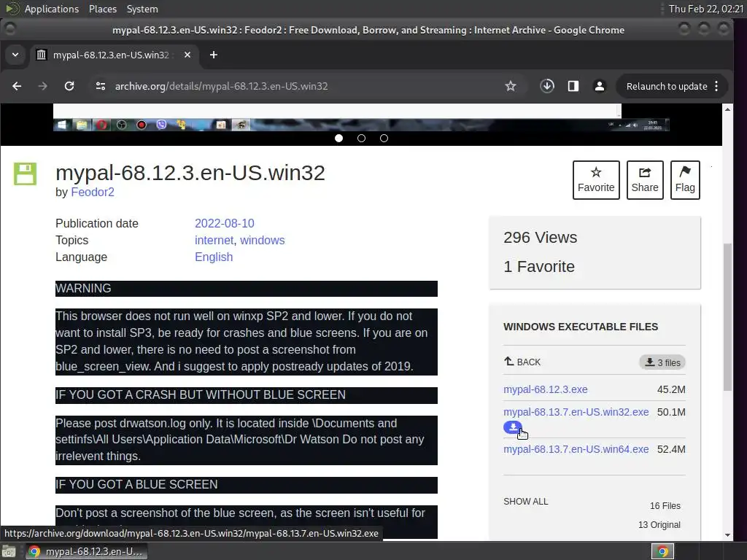This screenshot has height=560, width=747.
Task: Click the address bar URL
Action: click(222, 86)
